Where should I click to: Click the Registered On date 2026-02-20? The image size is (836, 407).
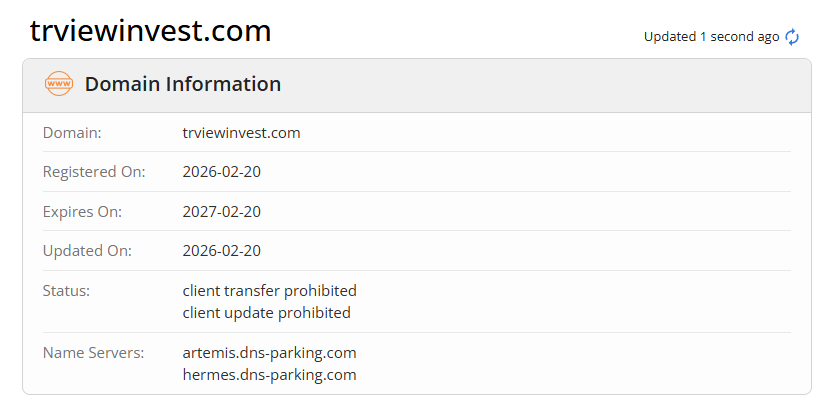(222, 172)
